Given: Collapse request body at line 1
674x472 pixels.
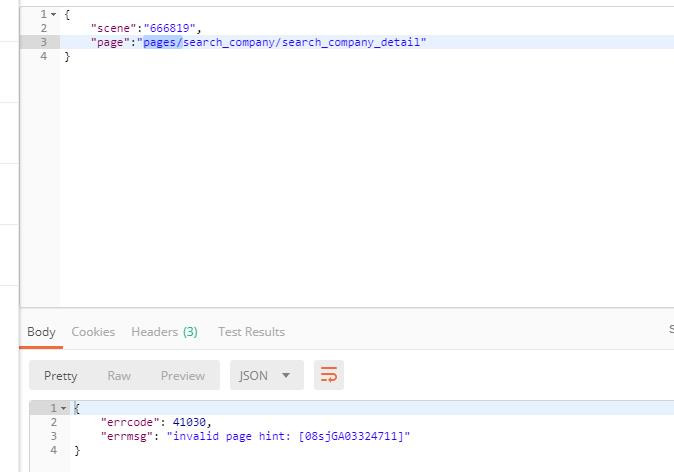Looking at the screenshot, I should [53, 14].
